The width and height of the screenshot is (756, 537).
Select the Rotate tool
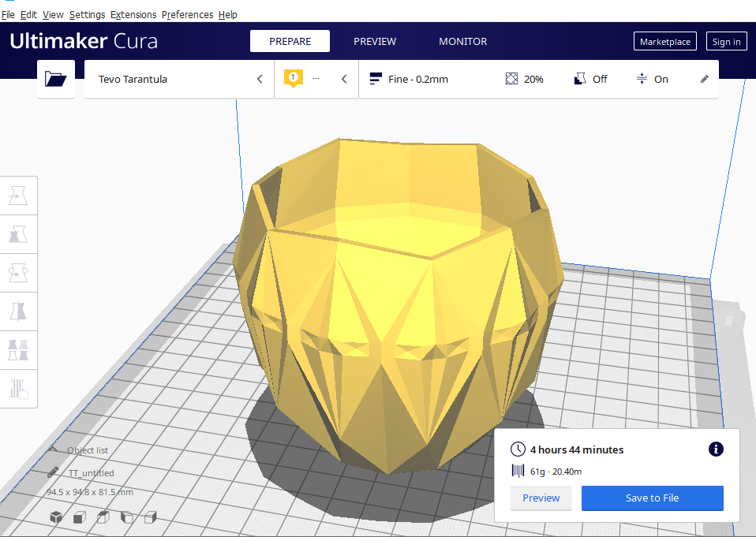coord(18,273)
